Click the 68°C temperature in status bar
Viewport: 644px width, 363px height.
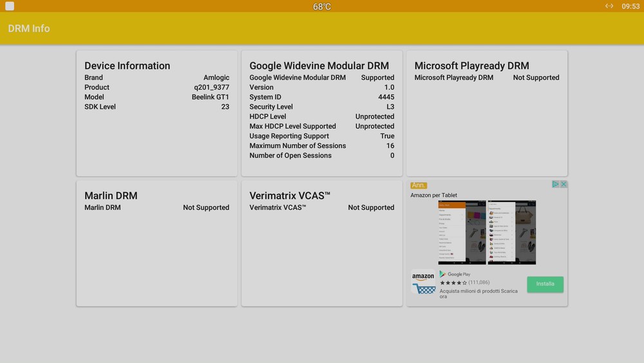point(322,6)
